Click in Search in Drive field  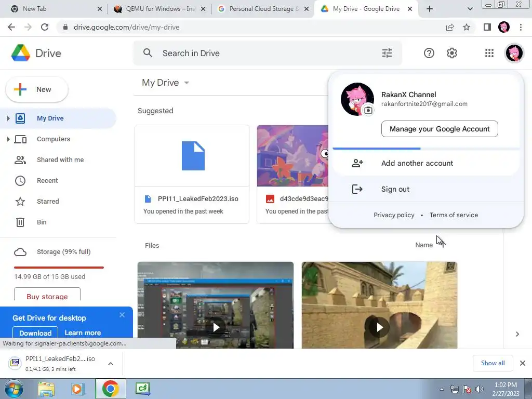click(x=268, y=53)
